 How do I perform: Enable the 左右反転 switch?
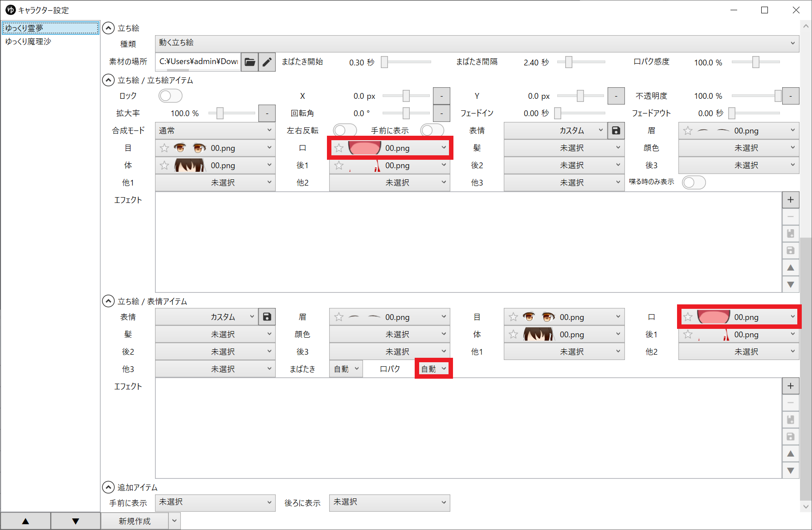point(345,130)
